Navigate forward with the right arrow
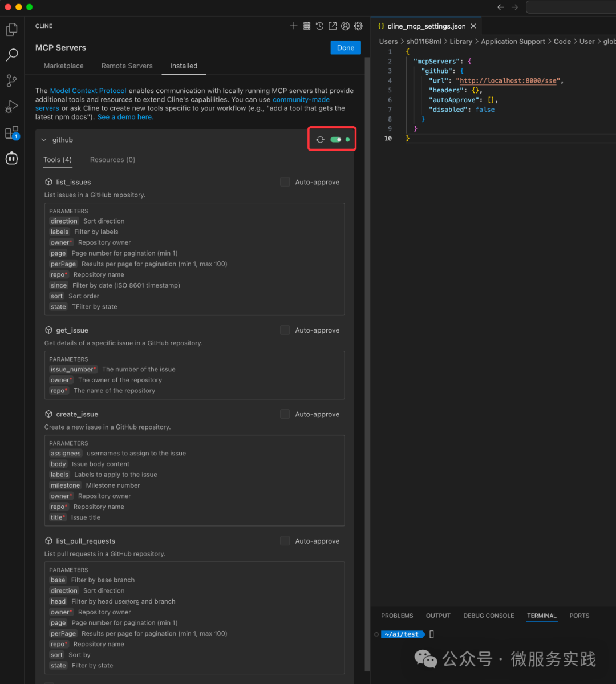The image size is (616, 684). point(515,7)
